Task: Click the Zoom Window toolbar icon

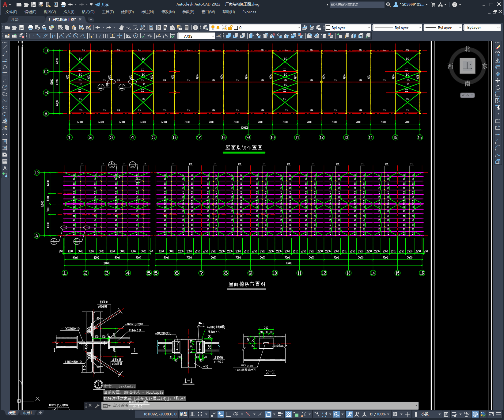Action: click(x=135, y=28)
